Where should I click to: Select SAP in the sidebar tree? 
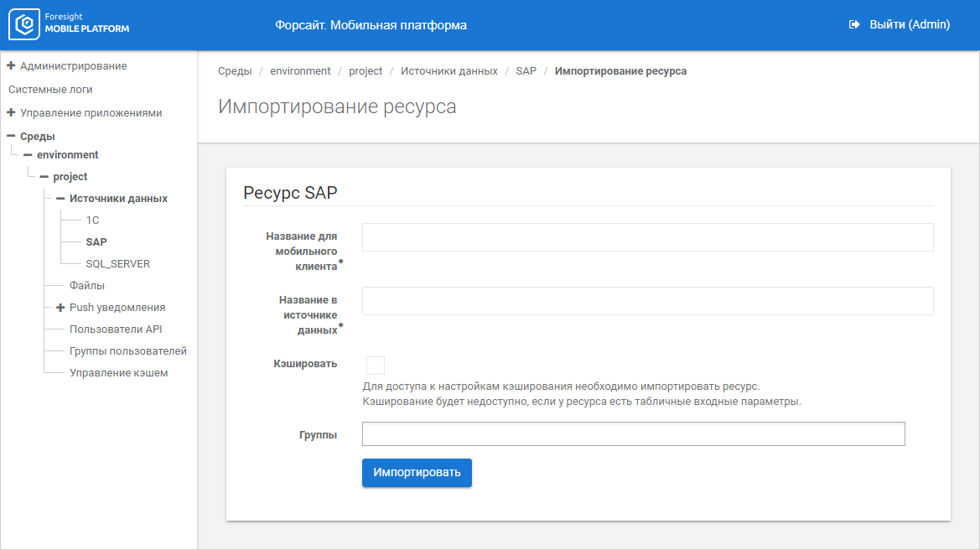coord(96,241)
